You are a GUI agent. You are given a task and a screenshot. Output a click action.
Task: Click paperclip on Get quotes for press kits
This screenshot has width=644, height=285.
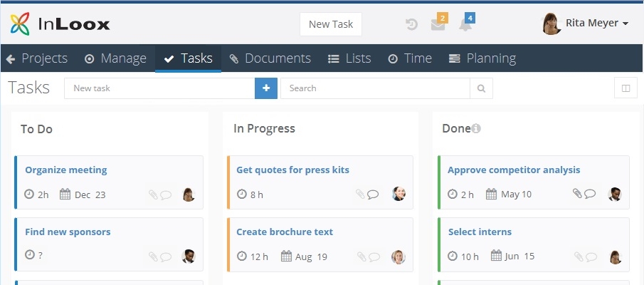[360, 194]
